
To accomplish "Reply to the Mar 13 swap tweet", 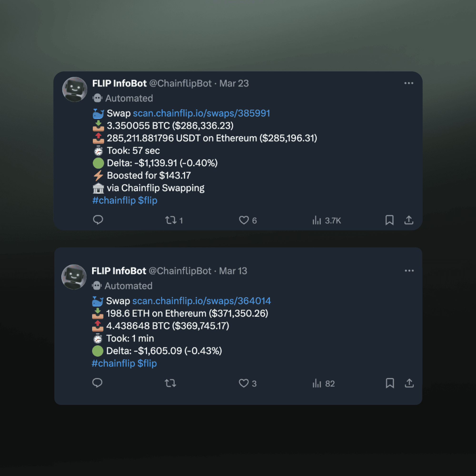I will coord(97,383).
